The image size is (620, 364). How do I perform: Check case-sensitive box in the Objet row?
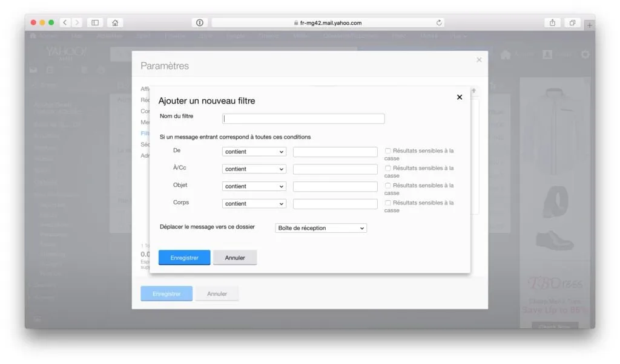point(388,186)
